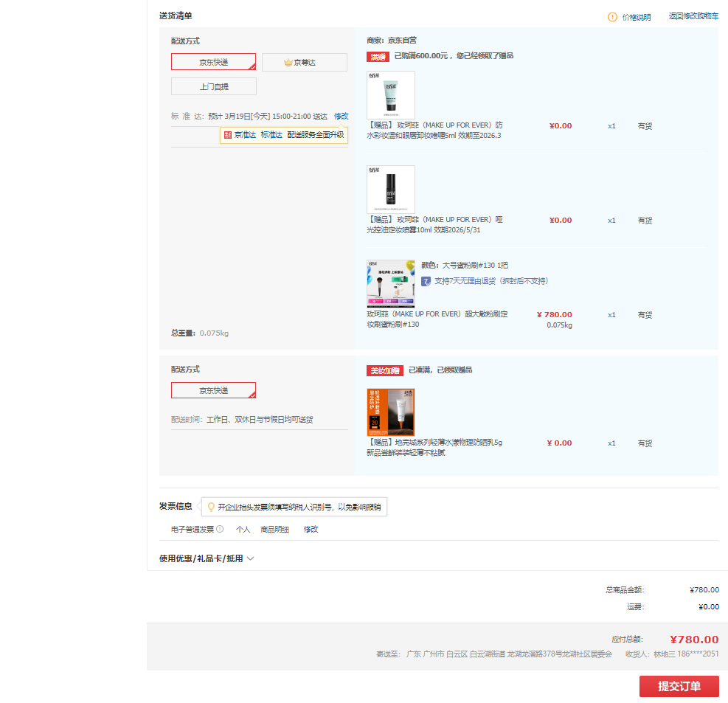Open the 超大散粉刷 product thumbnail
Viewport: 728px width, 703px height.
[x=391, y=283]
